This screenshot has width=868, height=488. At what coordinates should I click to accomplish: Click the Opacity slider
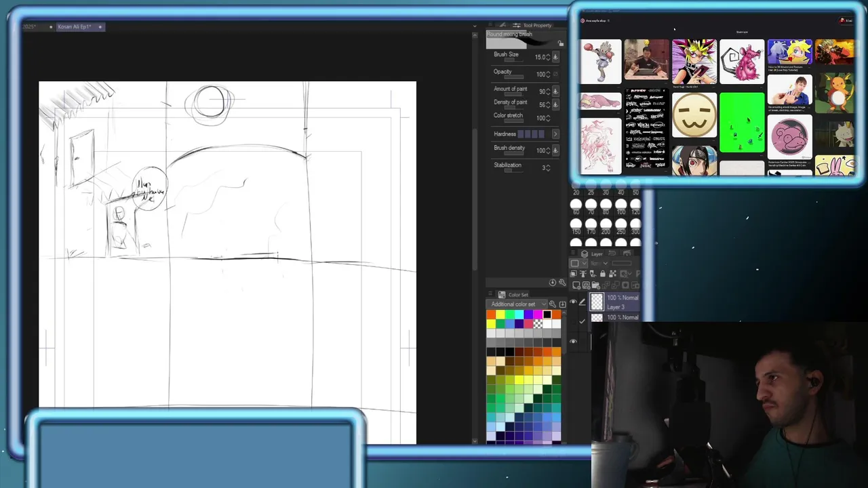click(x=513, y=77)
